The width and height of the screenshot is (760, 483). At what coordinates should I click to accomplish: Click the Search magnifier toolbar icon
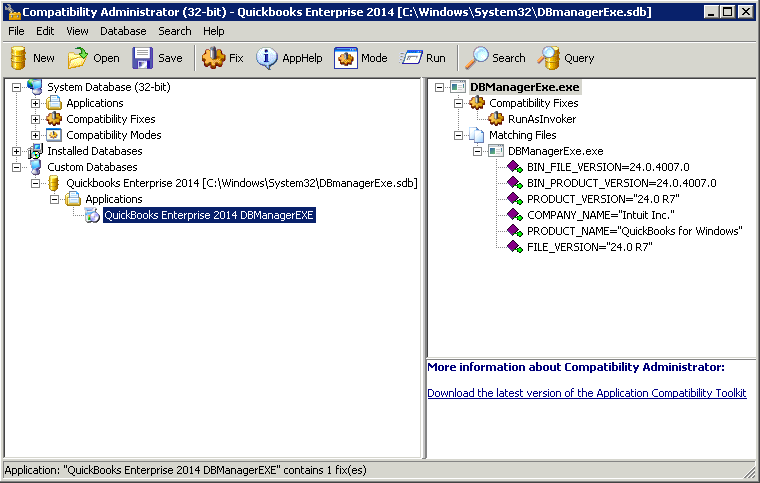click(476, 58)
